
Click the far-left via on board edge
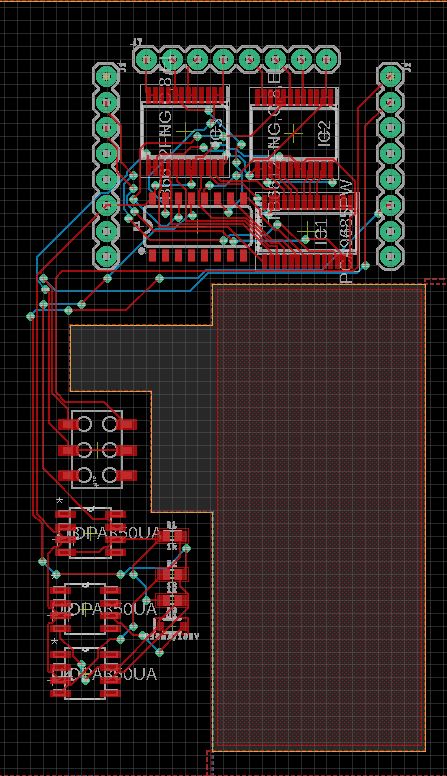(x=31, y=315)
